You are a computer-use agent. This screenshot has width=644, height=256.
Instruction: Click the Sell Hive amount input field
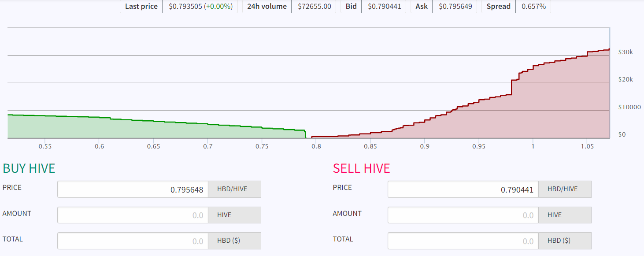[x=463, y=215]
